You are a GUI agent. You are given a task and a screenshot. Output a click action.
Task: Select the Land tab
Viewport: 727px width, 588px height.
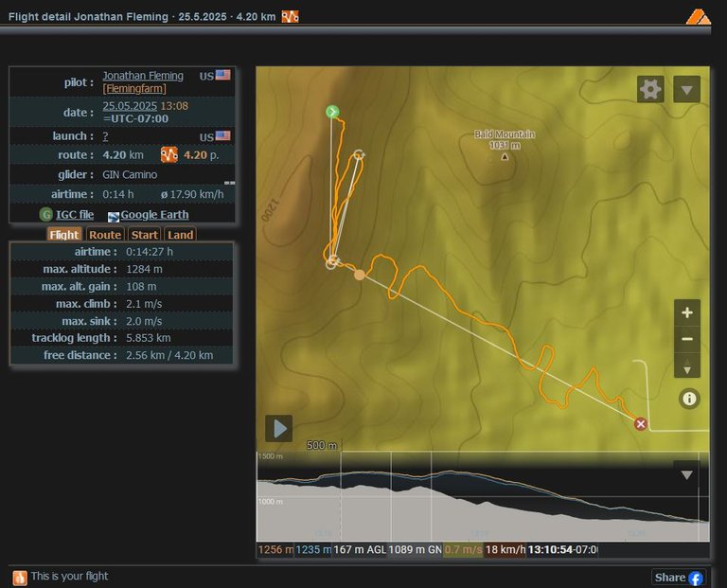tap(180, 235)
